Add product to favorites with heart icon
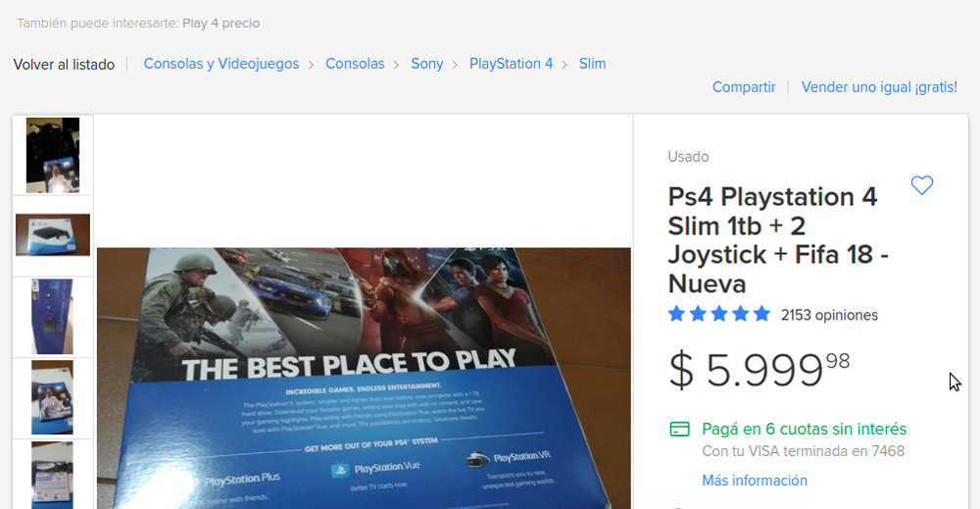The height and width of the screenshot is (509, 980). tap(921, 185)
